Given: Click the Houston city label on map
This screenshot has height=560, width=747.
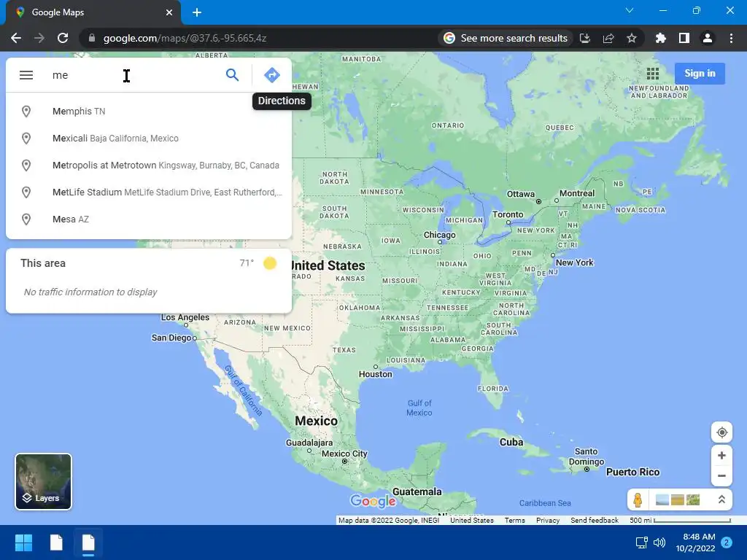Looking at the screenshot, I should point(376,374).
